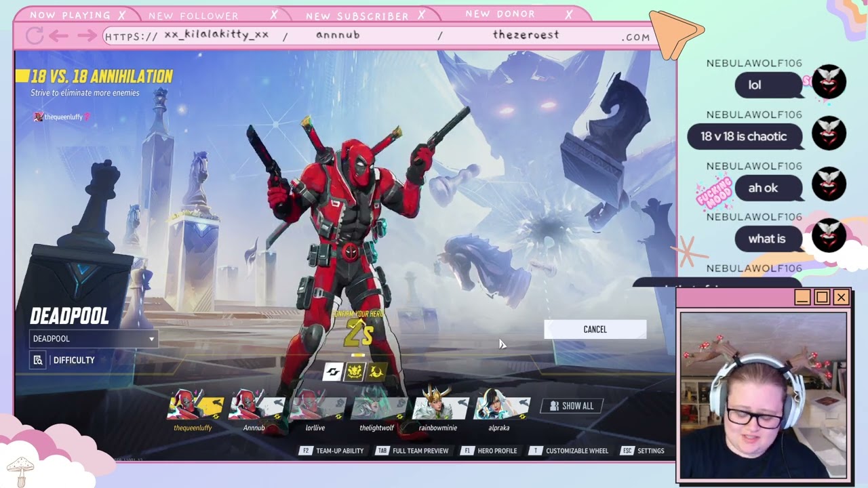The width and height of the screenshot is (868, 488).
Task: Close the New Donor tab
Action: coord(569,14)
